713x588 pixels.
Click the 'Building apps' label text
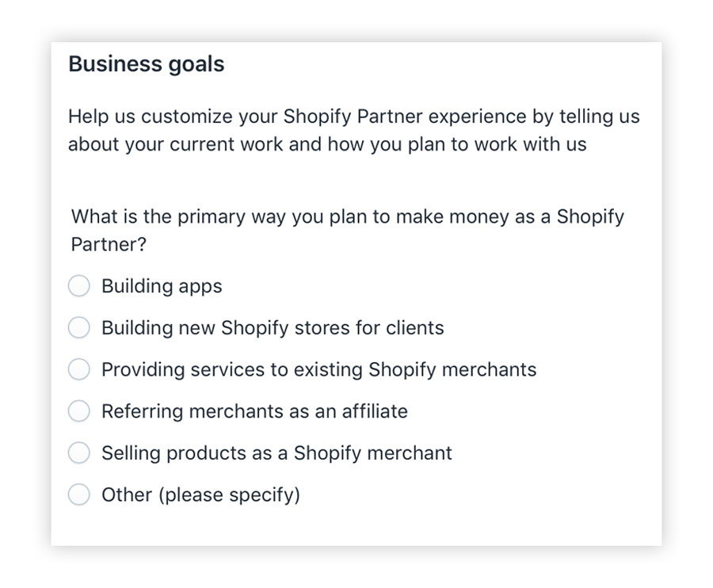(162, 287)
